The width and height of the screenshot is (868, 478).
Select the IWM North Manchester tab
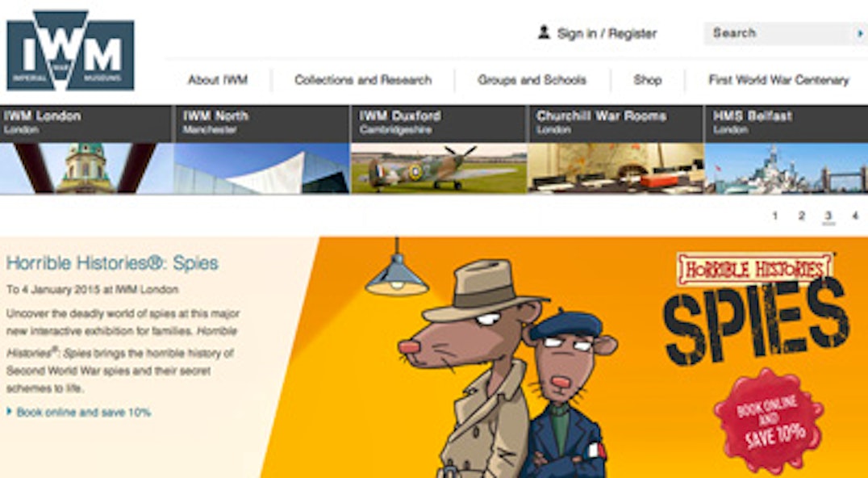coord(262,124)
